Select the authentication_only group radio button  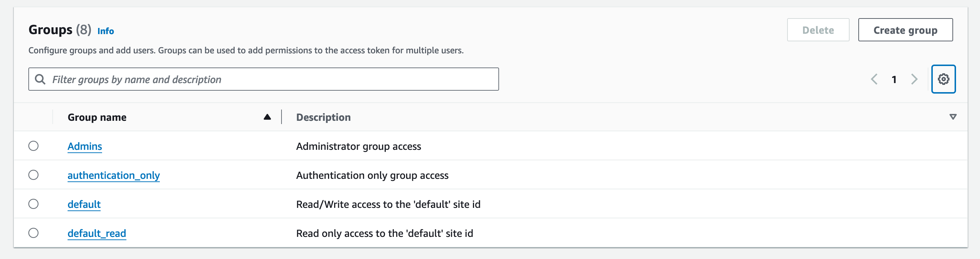coord(33,175)
